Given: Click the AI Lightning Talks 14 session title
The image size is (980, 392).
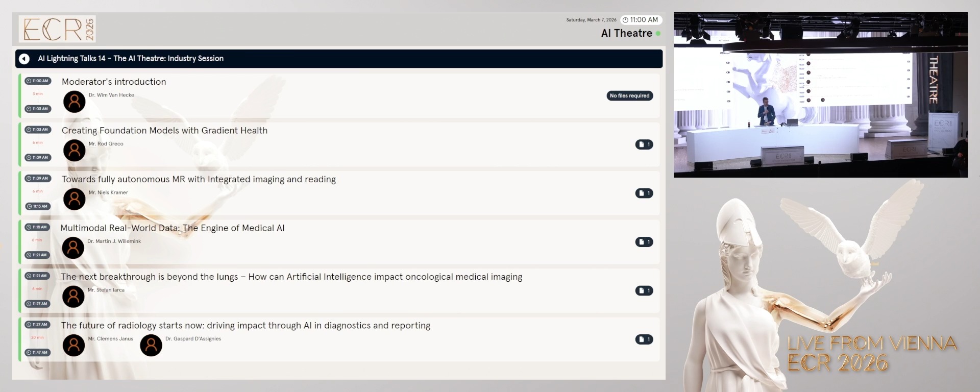Looking at the screenshot, I should [x=131, y=59].
